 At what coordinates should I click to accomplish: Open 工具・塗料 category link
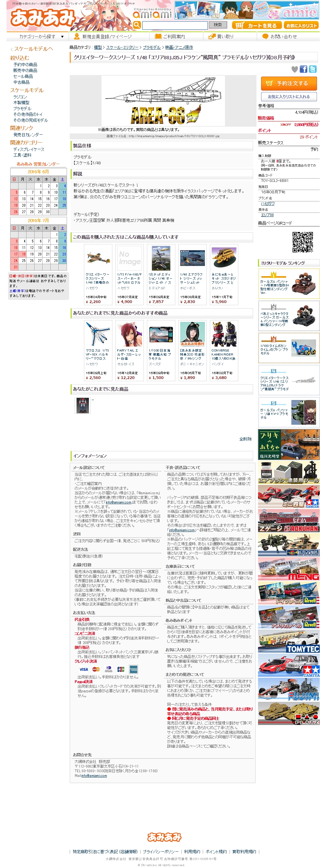click(x=22, y=155)
